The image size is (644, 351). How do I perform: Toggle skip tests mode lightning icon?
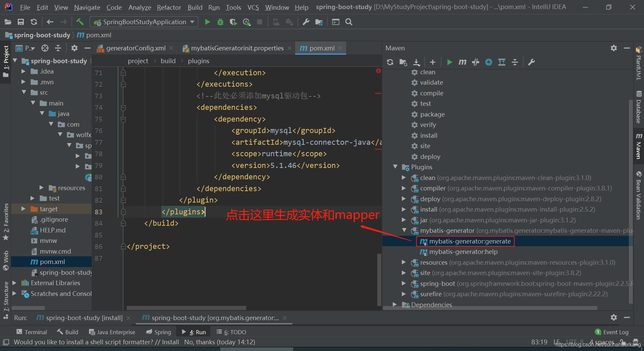pos(489,62)
